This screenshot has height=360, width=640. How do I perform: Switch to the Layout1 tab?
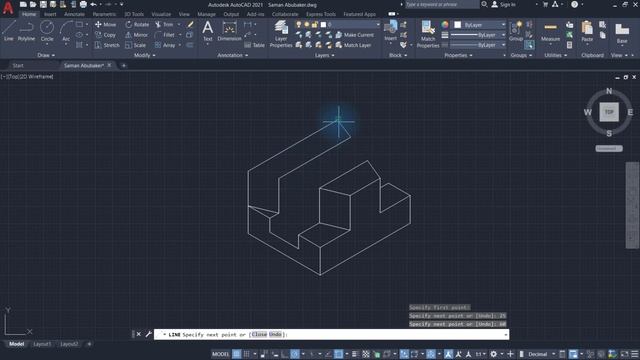(42, 344)
